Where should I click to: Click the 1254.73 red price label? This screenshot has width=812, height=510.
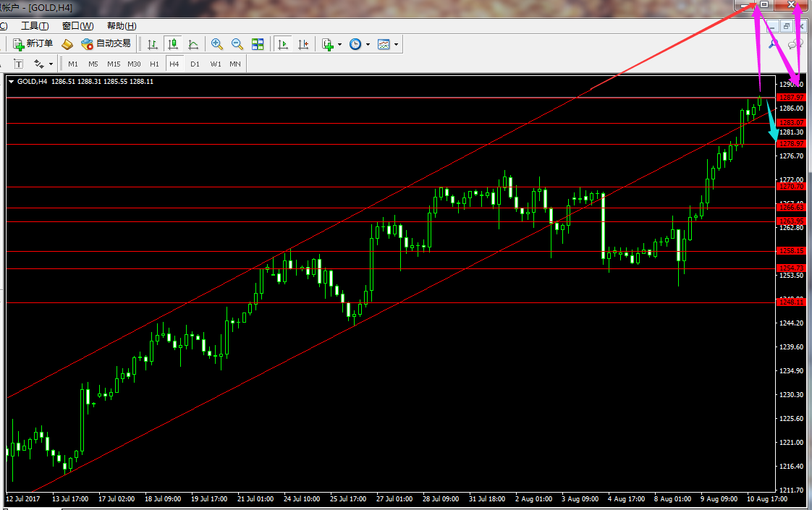pos(791,268)
